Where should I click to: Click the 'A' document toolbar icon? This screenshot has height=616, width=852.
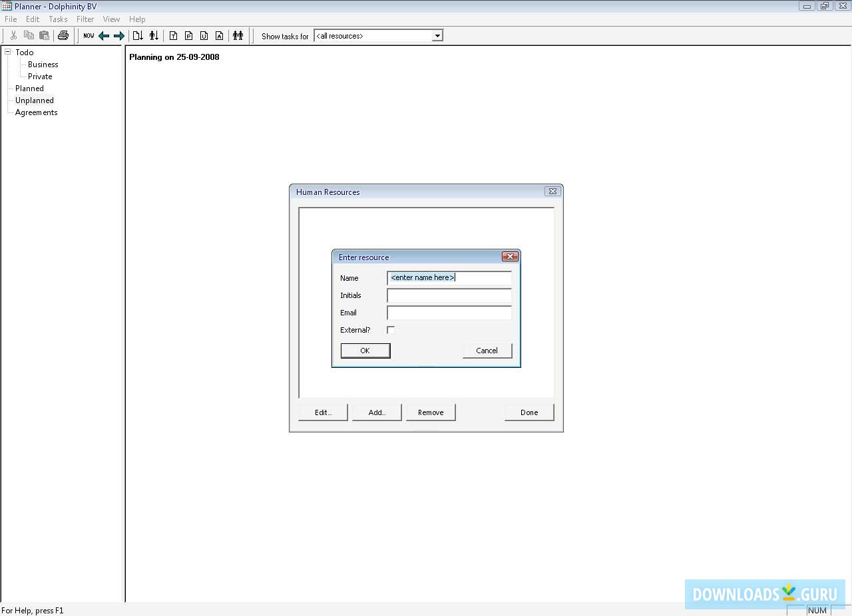coord(219,36)
